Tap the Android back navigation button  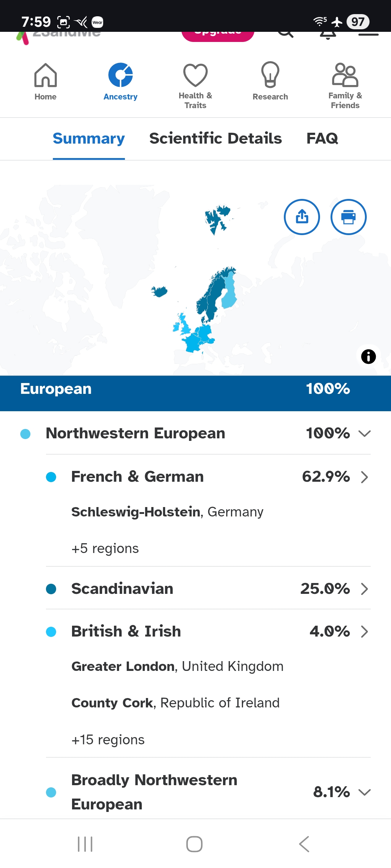coord(304,844)
